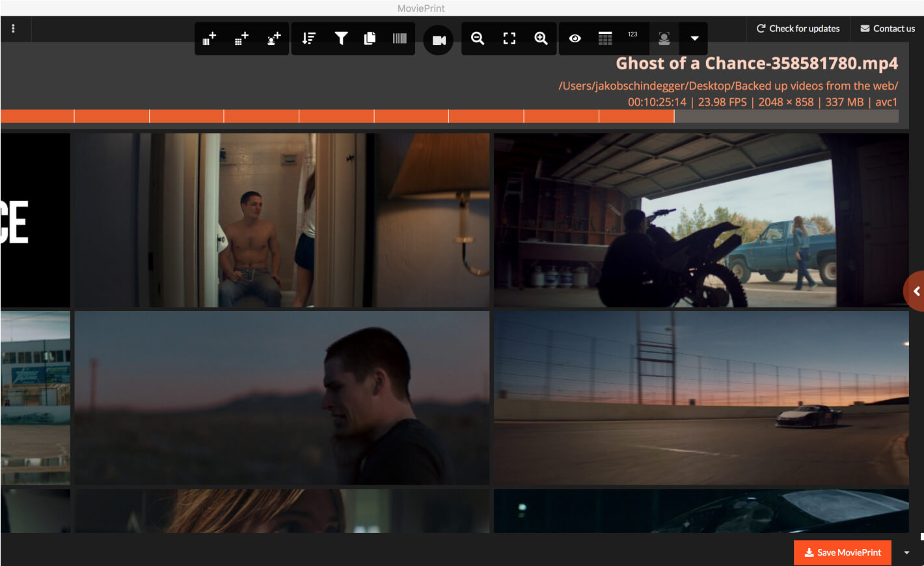The image size is (924, 566).
Task: Fit the view with the fullscreen brackets icon
Action: (510, 38)
